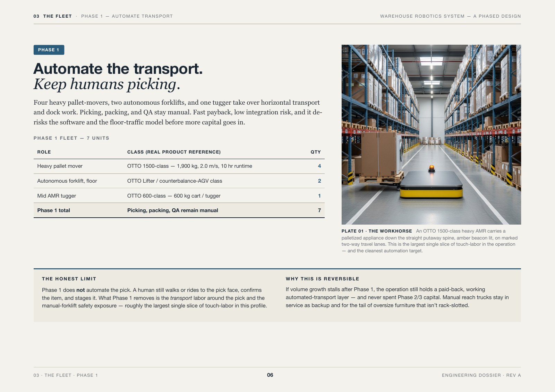
Task: Select the 'OTTO 600-class' tugger cell
Action: (x=174, y=196)
